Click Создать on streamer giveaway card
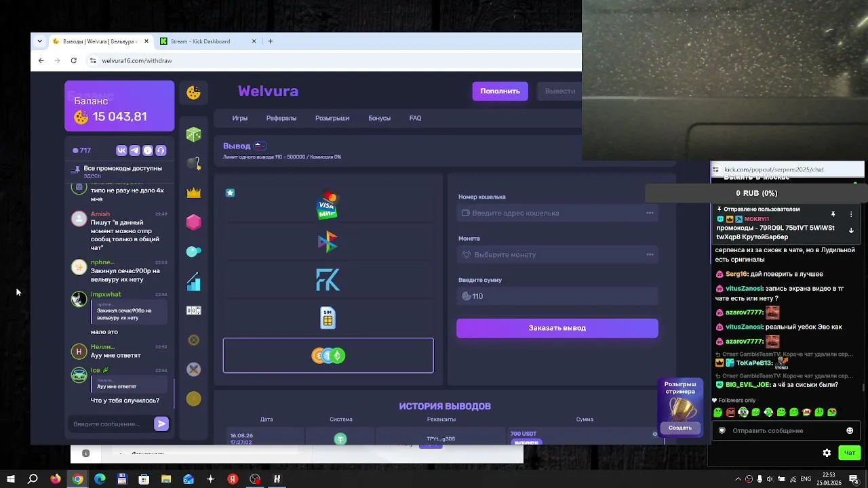Viewport: 868px width, 488px height. pos(680,428)
